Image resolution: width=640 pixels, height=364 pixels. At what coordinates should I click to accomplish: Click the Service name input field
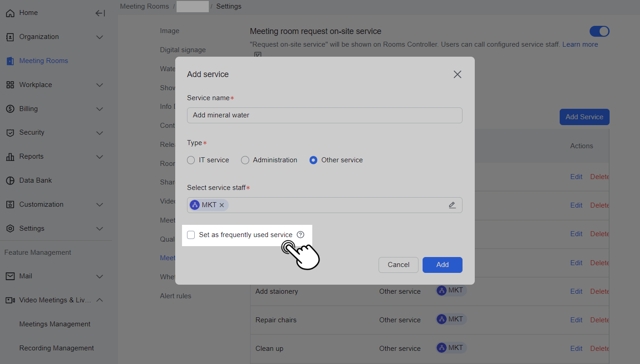(325, 115)
